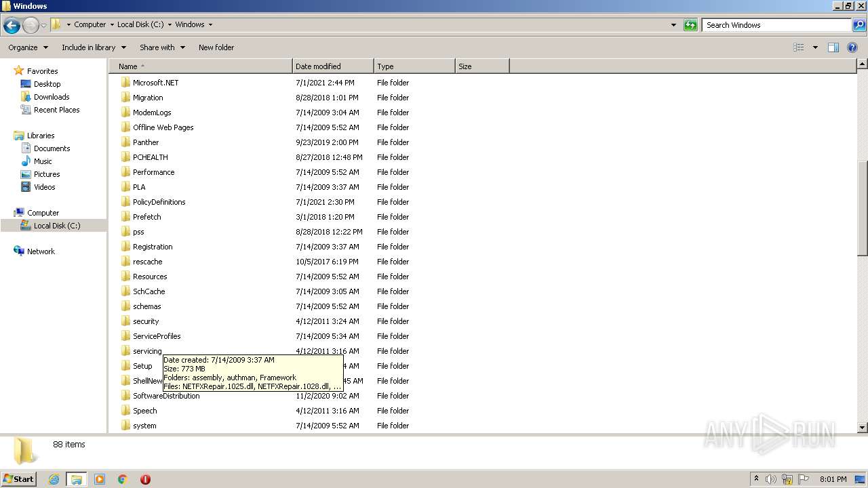This screenshot has width=868, height=488.
Task: Click the New folder button
Action: (x=216, y=47)
